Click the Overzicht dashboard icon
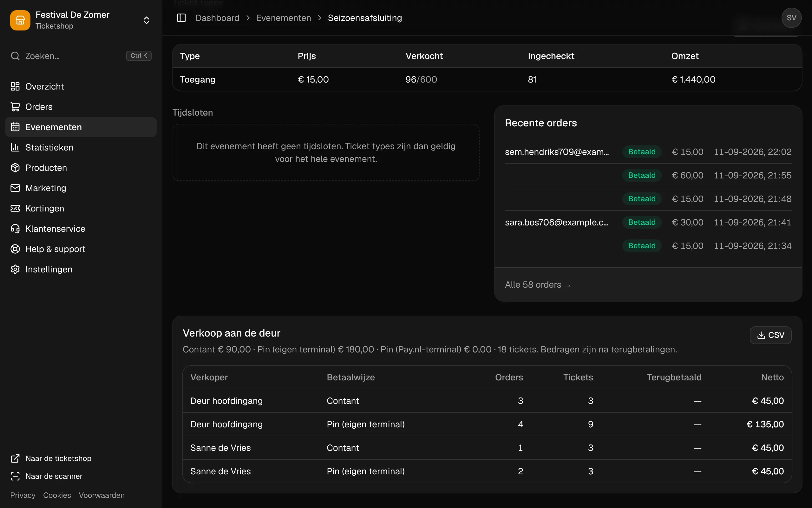 pos(15,86)
